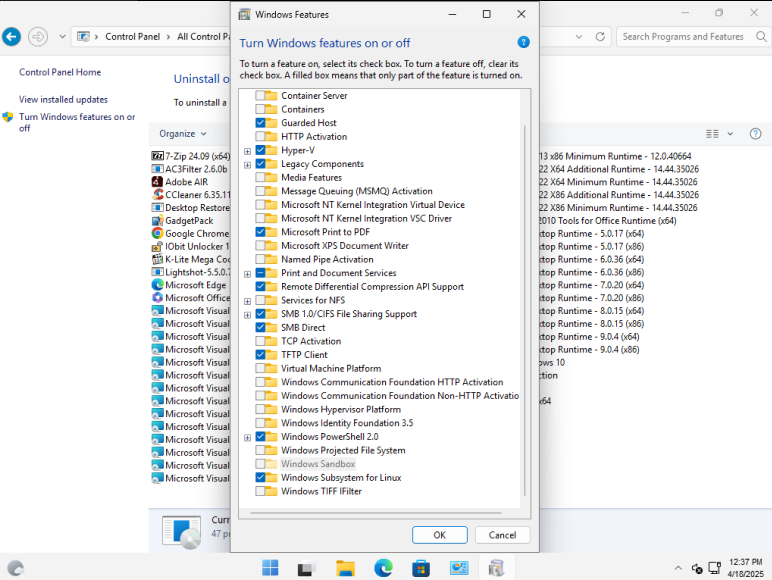Turn off the SMB Direct checkbox
This screenshot has width=772, height=580.
tap(260, 327)
